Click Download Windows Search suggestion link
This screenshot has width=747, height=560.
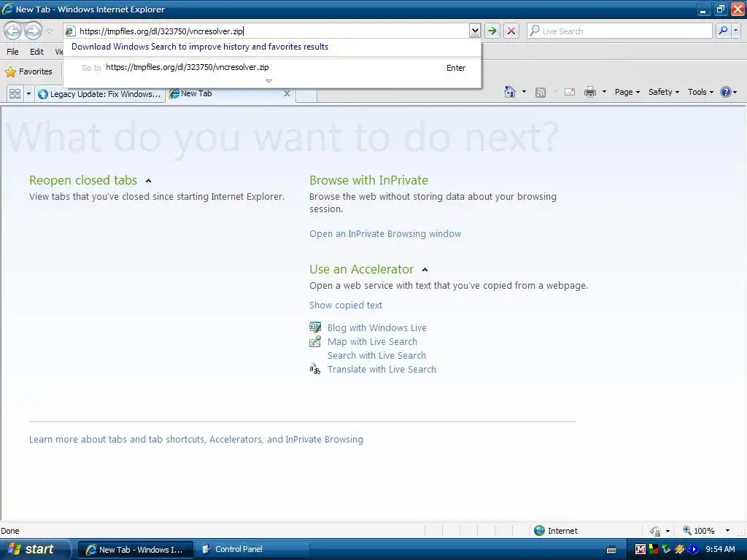coord(200,47)
